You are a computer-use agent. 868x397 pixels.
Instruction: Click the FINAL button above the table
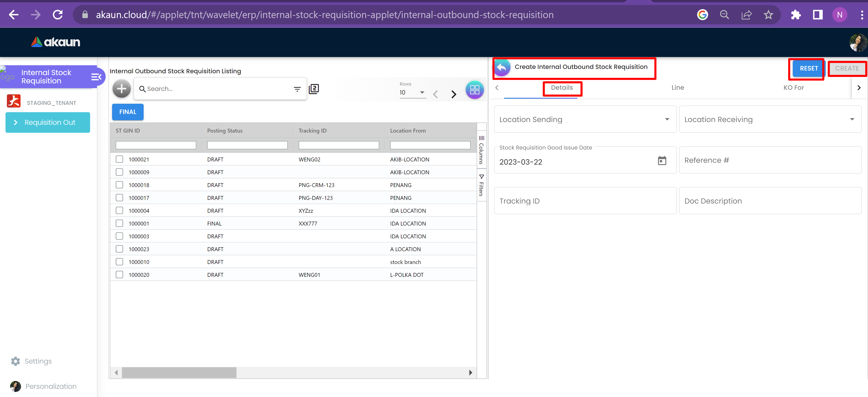[128, 112]
